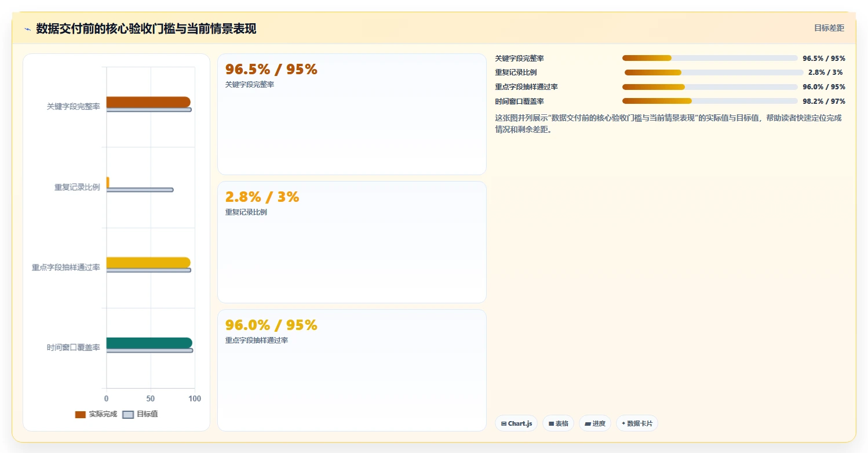Click the 关键字段完整率 progress bar

[710, 58]
